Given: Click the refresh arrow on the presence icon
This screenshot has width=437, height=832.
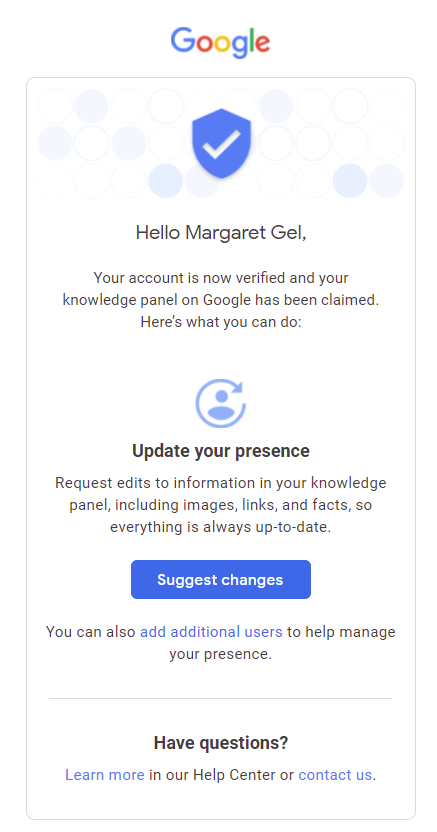Looking at the screenshot, I should (x=236, y=386).
